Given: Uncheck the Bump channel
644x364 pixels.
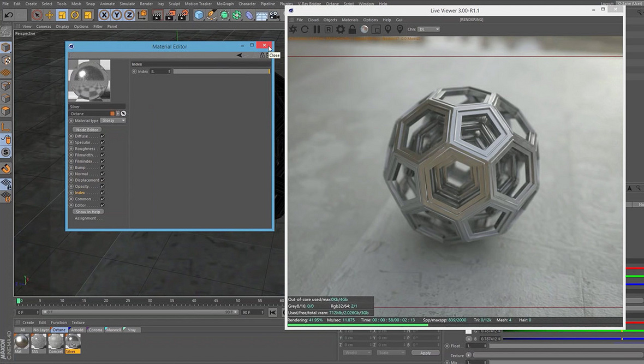Looking at the screenshot, I should point(102,167).
